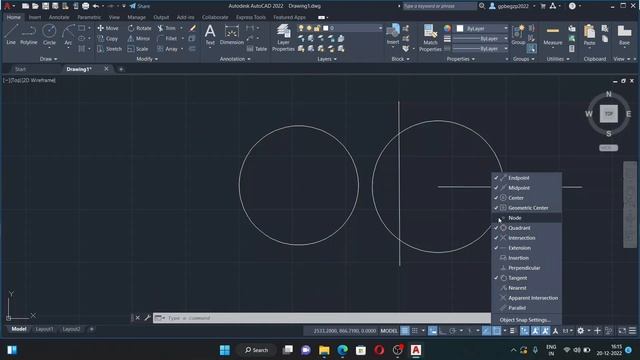
Task: Open the Manage ribbon tab
Action: tap(136, 18)
